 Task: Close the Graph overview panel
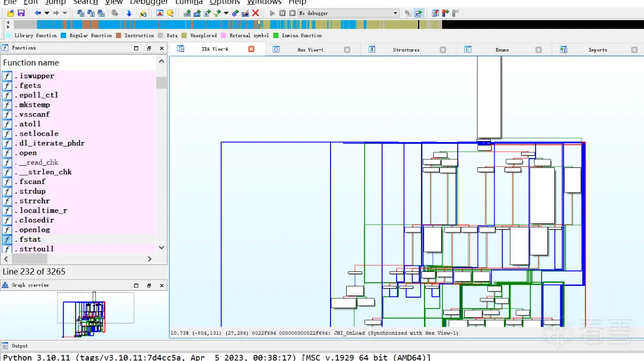pyautogui.click(x=162, y=285)
